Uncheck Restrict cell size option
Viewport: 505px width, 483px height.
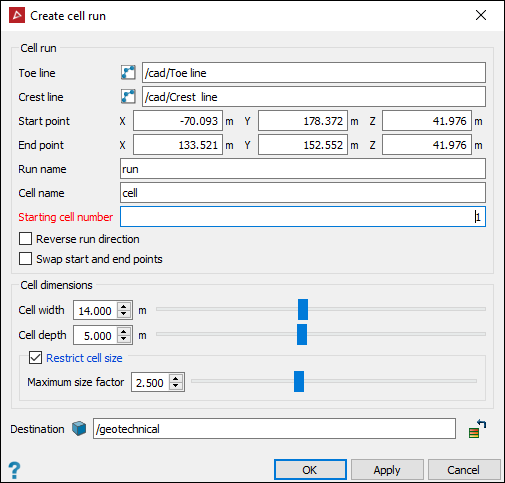pos(35,358)
